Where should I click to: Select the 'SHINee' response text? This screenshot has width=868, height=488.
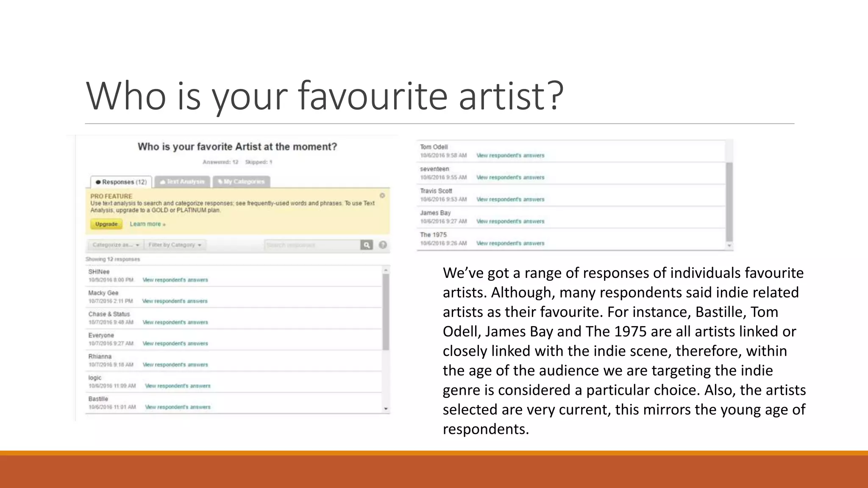(x=99, y=272)
